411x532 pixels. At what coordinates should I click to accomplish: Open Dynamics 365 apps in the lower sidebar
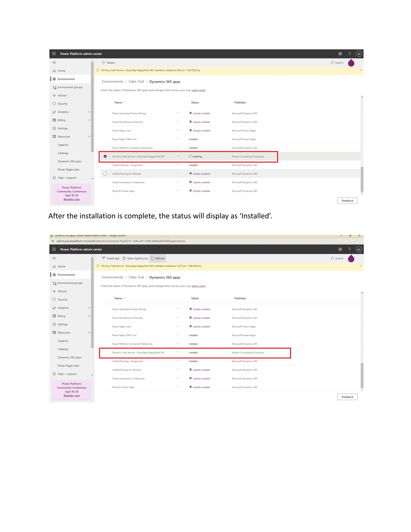point(69,357)
